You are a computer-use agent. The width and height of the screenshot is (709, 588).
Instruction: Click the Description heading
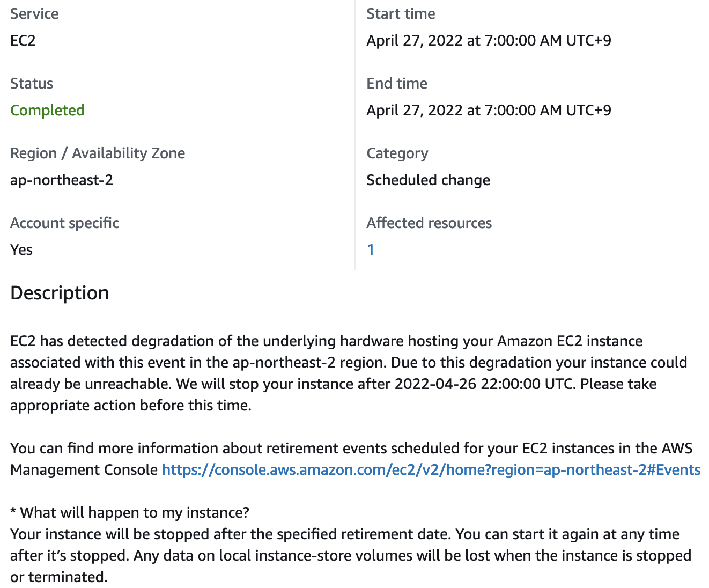[60, 293]
